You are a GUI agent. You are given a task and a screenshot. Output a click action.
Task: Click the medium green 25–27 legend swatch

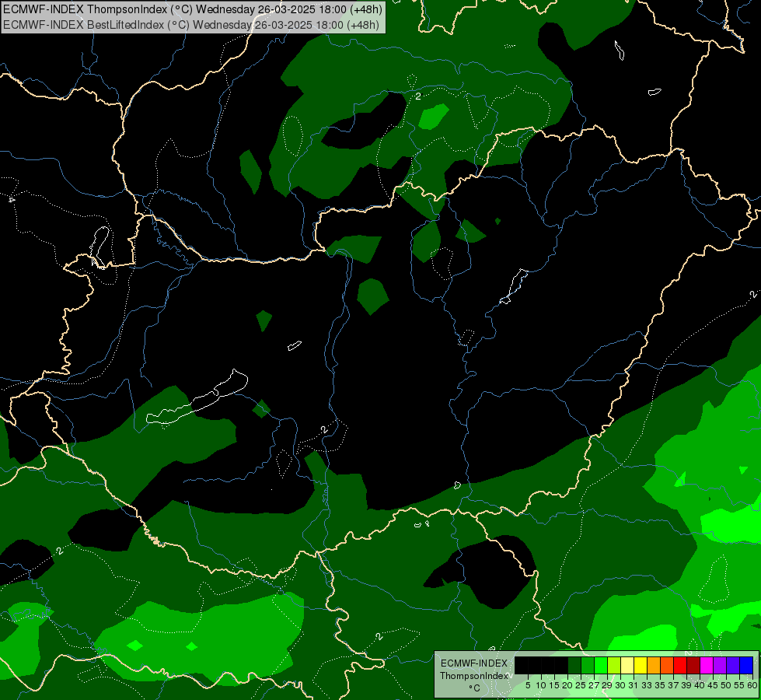click(x=588, y=665)
